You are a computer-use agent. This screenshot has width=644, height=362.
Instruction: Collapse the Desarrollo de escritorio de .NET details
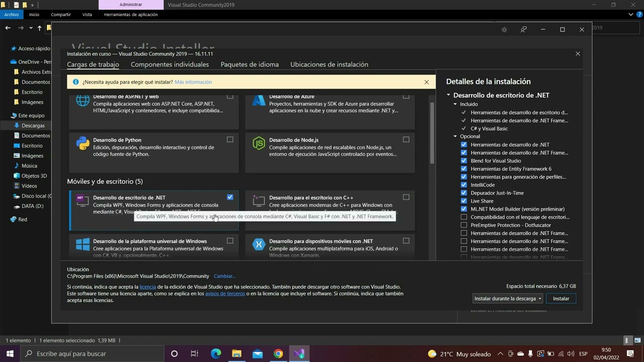tap(448, 95)
